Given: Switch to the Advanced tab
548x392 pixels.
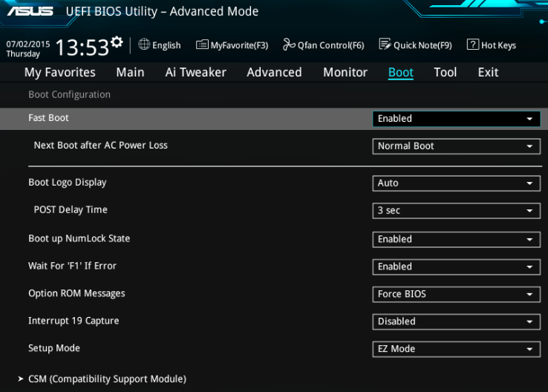Looking at the screenshot, I should (x=274, y=72).
